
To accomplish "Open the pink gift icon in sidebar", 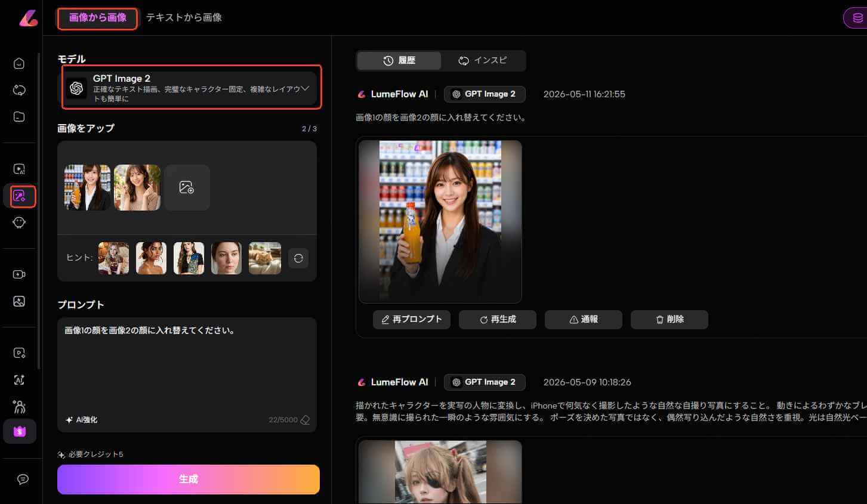I will point(20,431).
